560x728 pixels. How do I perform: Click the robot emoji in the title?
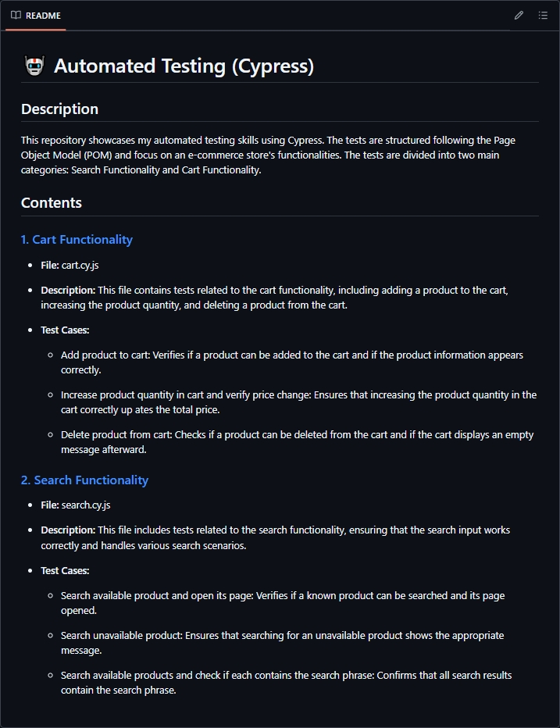tap(34, 66)
